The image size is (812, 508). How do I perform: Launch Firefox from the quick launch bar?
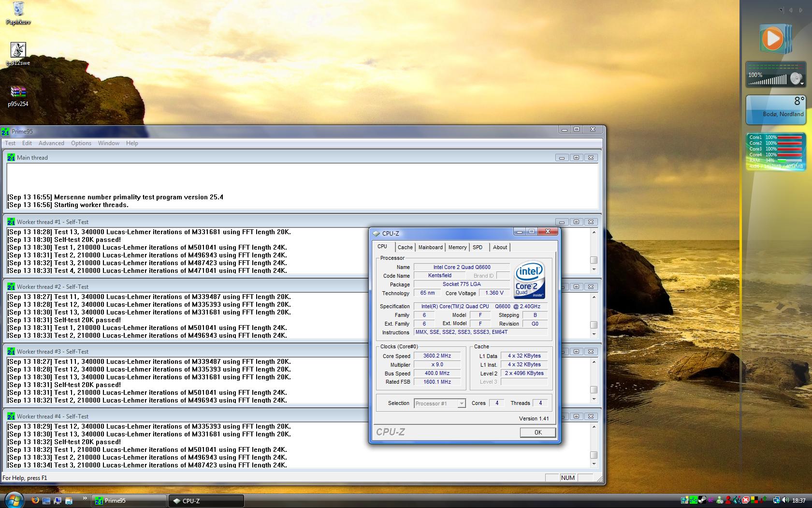pyautogui.click(x=35, y=500)
